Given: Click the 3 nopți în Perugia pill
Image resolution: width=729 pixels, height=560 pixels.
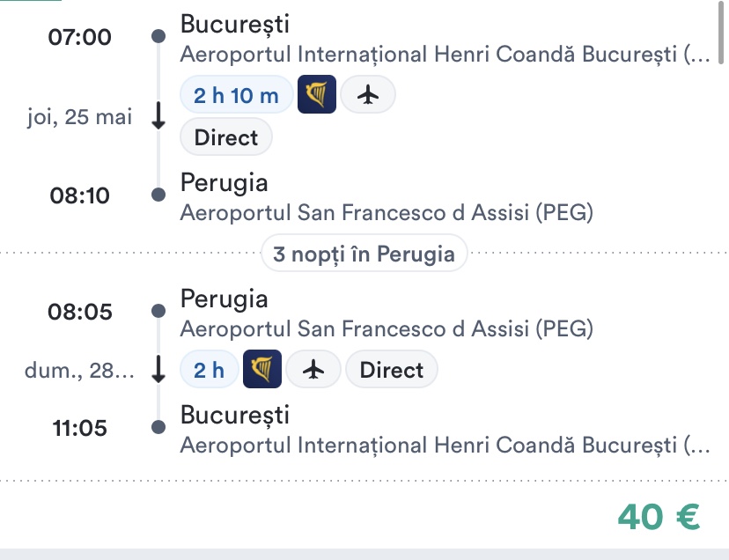Looking at the screenshot, I should (364, 254).
